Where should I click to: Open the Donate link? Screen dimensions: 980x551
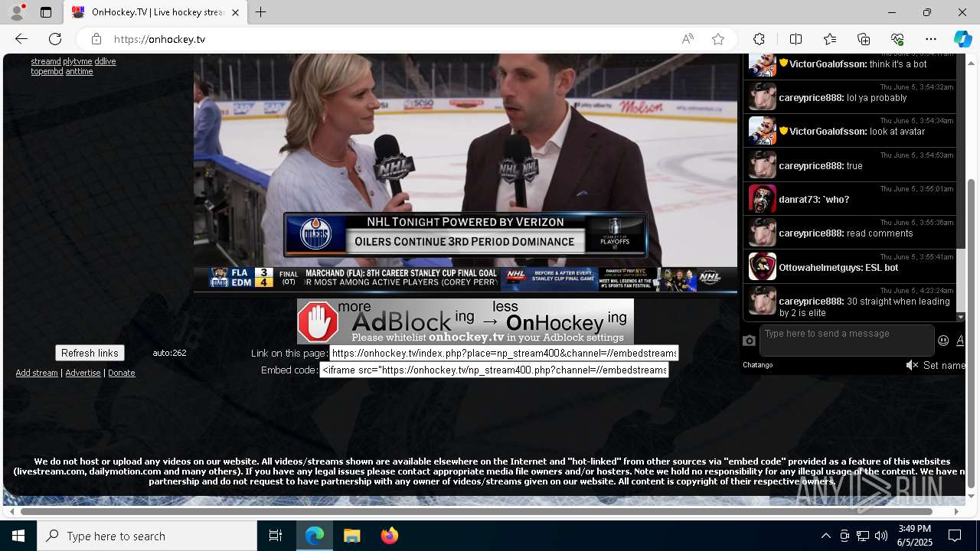point(121,373)
